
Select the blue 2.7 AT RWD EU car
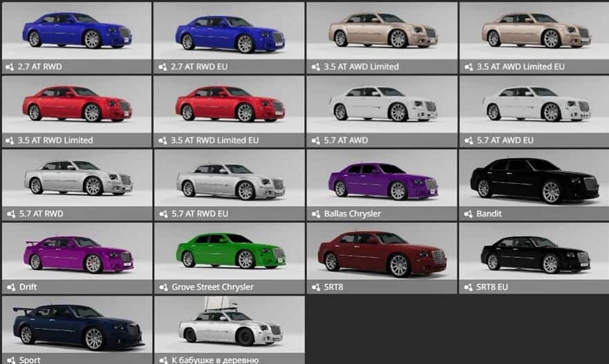click(229, 32)
